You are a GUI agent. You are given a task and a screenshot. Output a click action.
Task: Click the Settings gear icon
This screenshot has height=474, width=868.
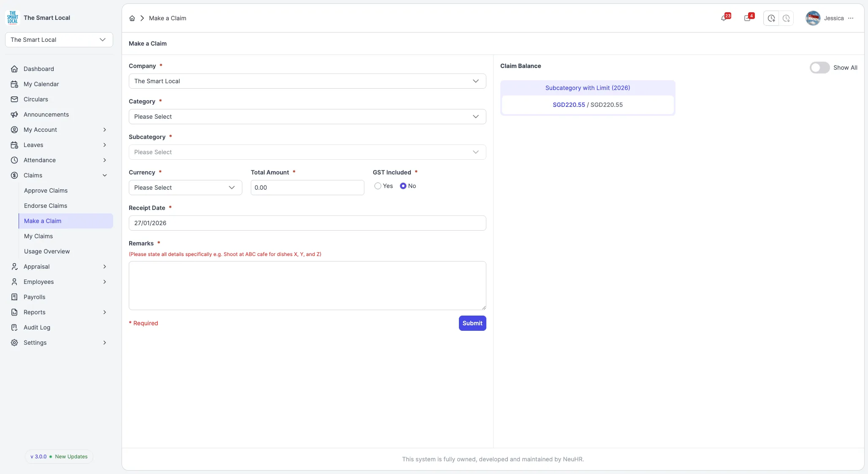(14, 343)
